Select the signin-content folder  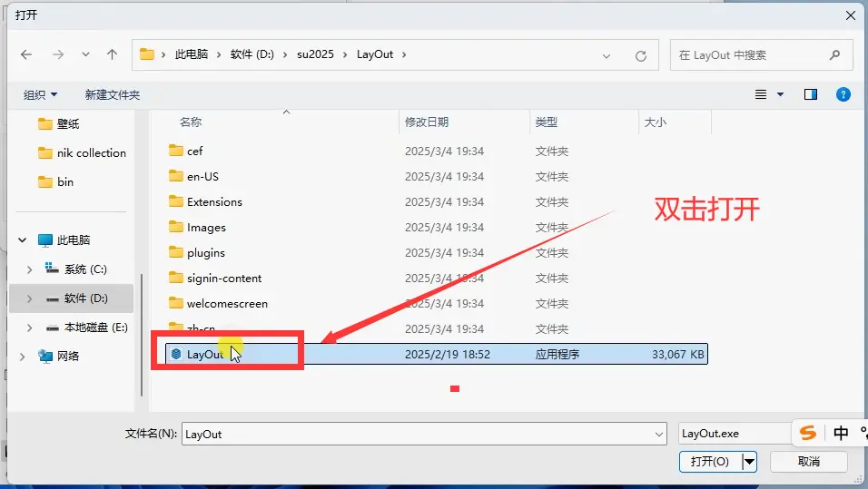[x=215, y=279]
